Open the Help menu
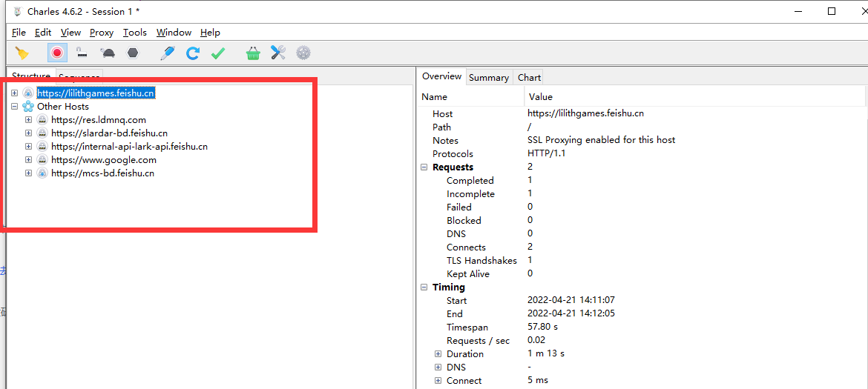The height and width of the screenshot is (389, 868). coord(211,33)
